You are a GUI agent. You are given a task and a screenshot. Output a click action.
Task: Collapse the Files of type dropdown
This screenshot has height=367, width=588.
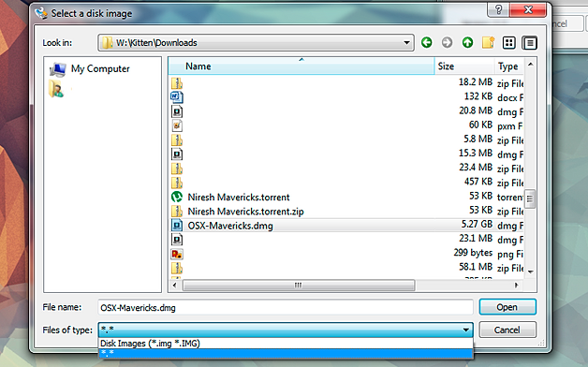(x=465, y=330)
